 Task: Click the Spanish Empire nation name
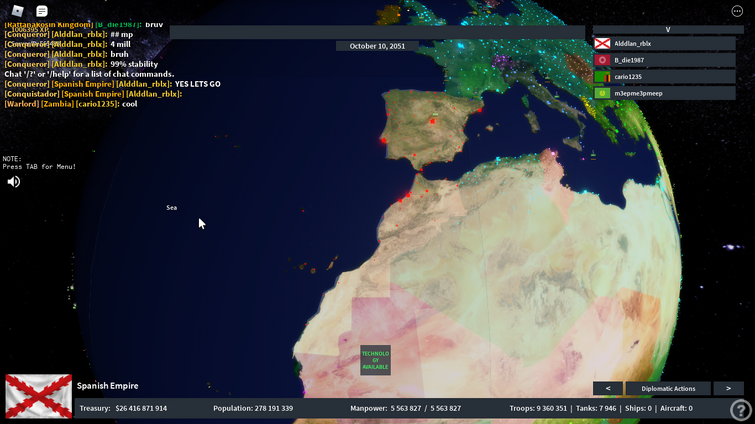(107, 386)
